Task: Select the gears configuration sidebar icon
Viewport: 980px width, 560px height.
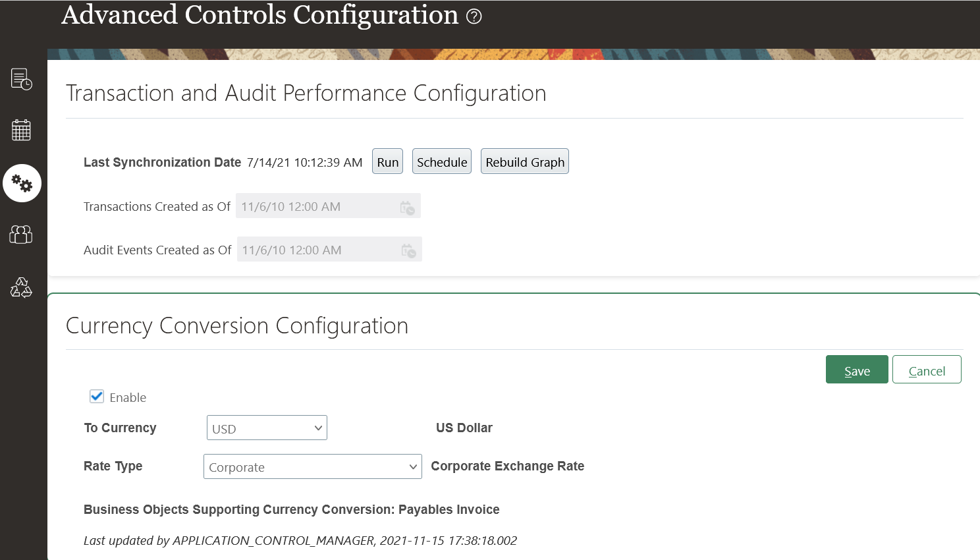Action: (x=22, y=183)
